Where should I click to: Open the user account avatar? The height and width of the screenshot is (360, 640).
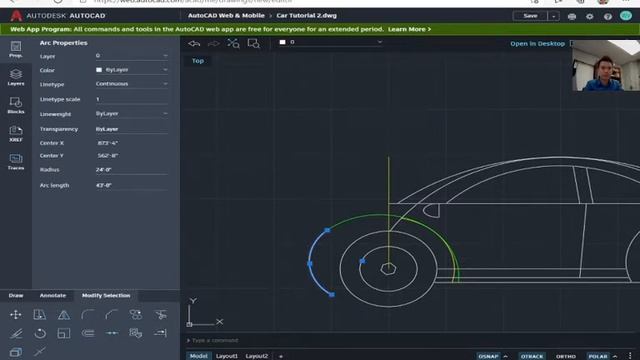tap(626, 16)
